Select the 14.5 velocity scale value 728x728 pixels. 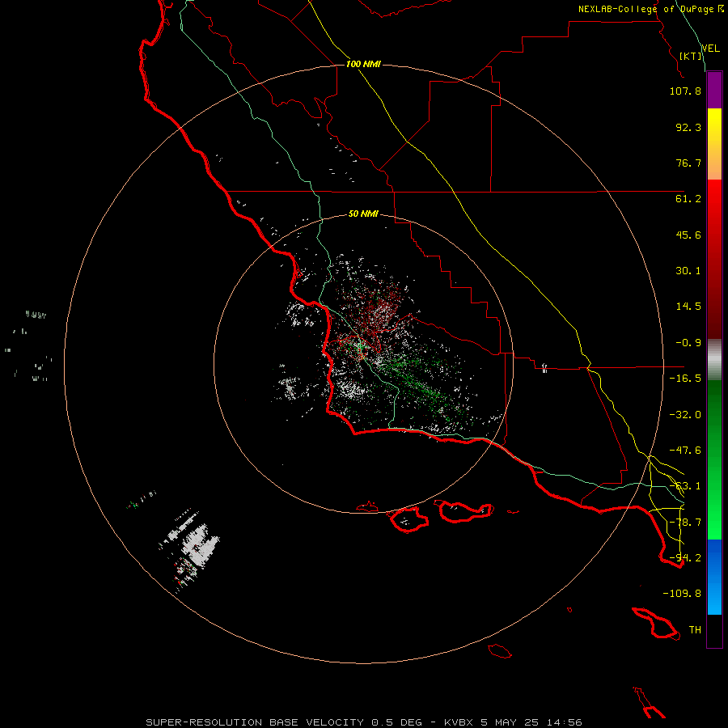(x=688, y=307)
